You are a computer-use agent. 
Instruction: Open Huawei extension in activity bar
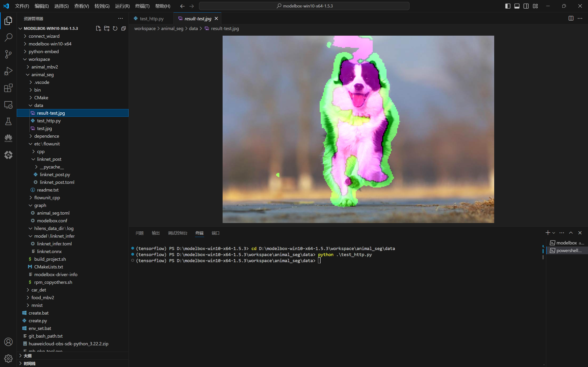(x=8, y=138)
